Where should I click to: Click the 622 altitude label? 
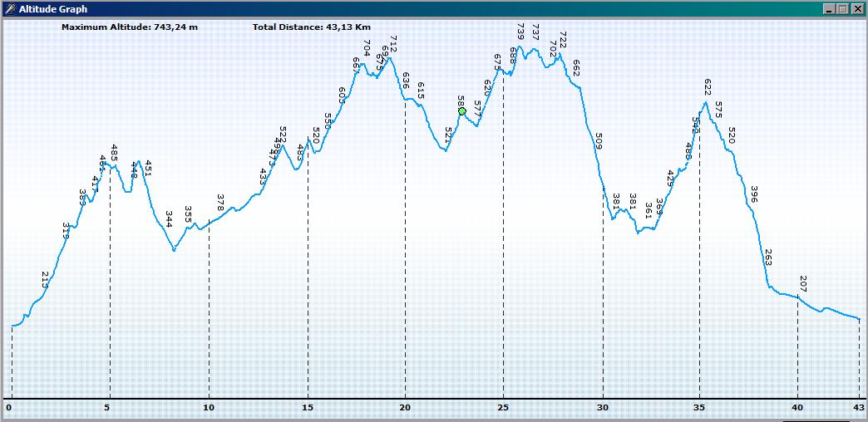tap(708, 87)
